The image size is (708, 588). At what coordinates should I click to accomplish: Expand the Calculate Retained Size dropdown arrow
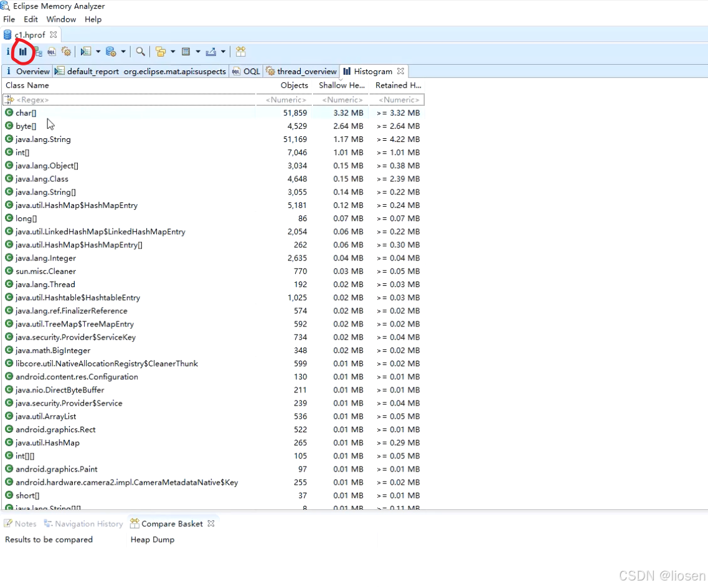point(198,52)
